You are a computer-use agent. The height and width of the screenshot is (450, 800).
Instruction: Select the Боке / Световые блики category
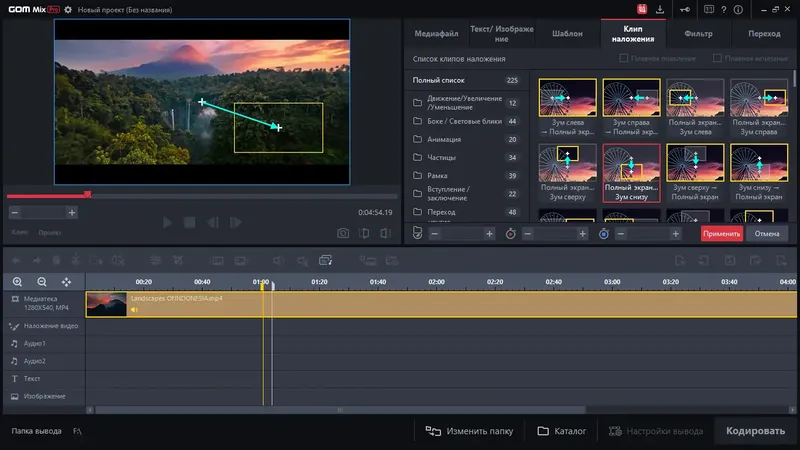[x=465, y=121]
